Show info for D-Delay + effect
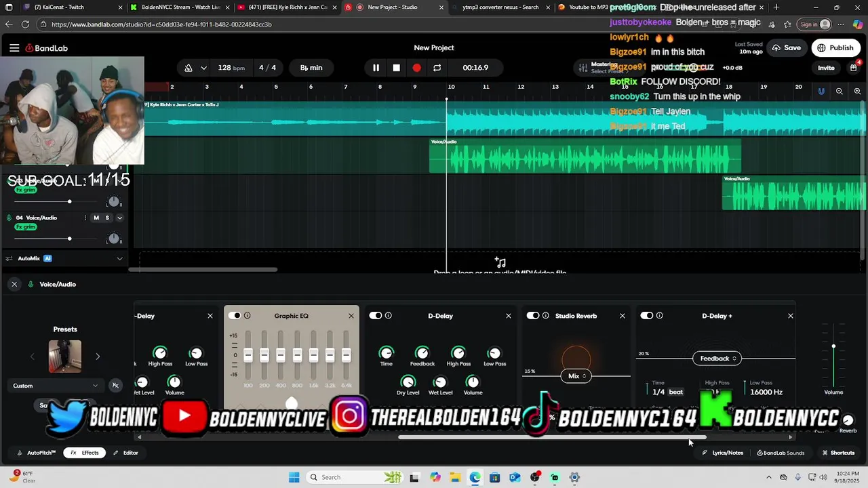The width and height of the screenshot is (868, 488). click(660, 316)
